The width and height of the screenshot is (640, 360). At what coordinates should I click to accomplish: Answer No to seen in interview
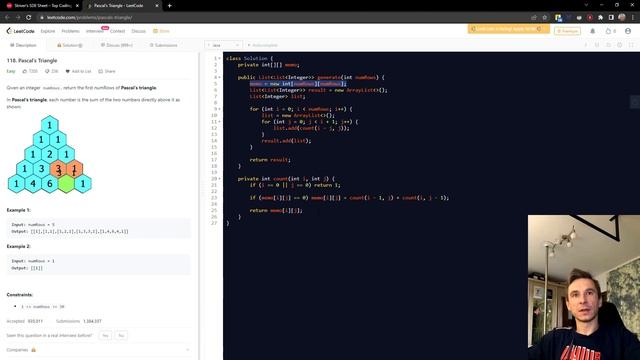[121, 336]
